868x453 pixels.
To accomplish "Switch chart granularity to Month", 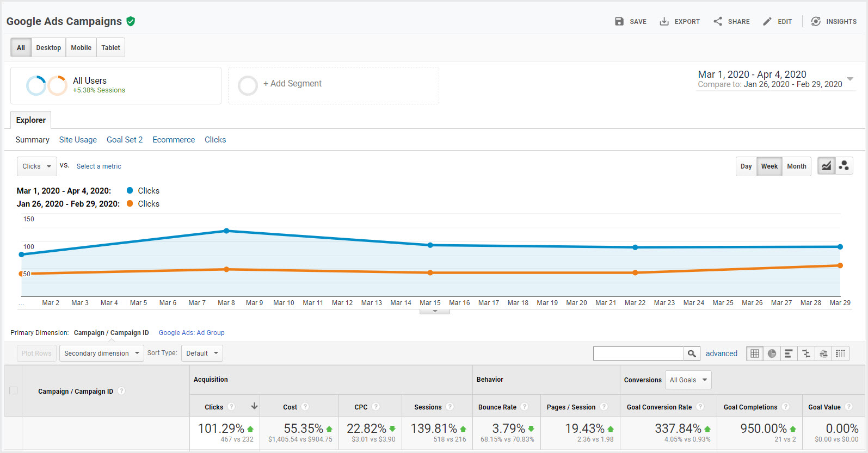I will pyautogui.click(x=797, y=166).
